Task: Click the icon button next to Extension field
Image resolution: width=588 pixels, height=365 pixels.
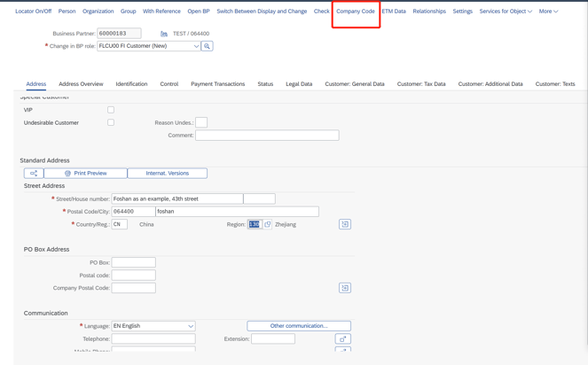Action: [x=343, y=338]
